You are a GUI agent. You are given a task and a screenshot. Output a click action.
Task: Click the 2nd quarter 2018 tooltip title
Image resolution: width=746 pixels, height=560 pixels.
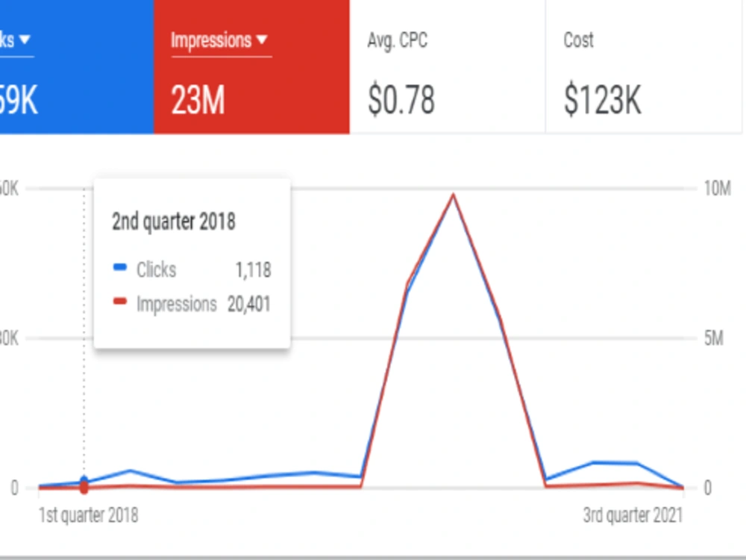coord(174,221)
